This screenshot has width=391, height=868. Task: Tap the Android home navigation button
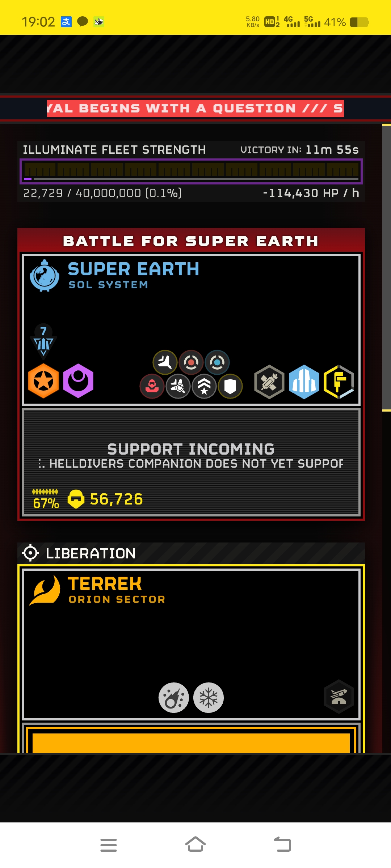pos(195,845)
